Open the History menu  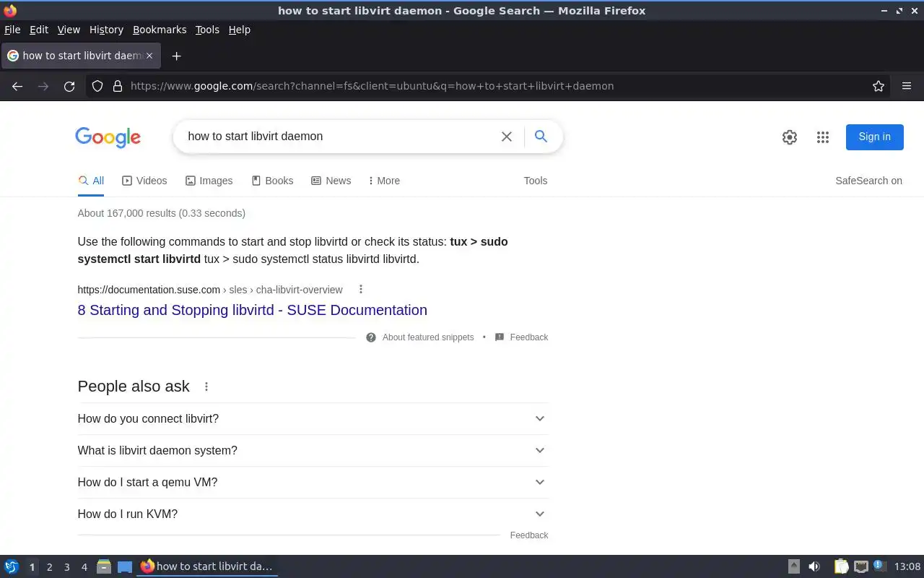click(106, 30)
